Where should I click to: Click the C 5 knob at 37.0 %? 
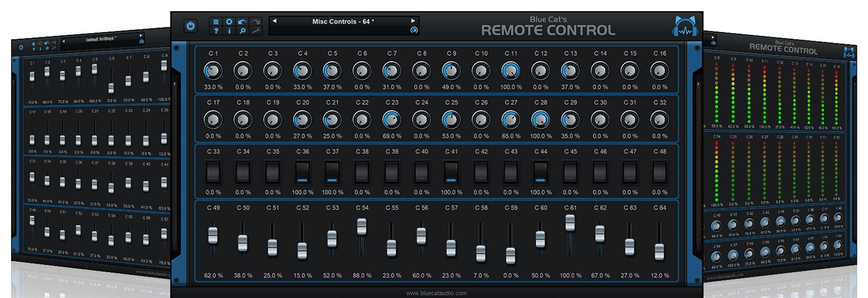(x=332, y=70)
